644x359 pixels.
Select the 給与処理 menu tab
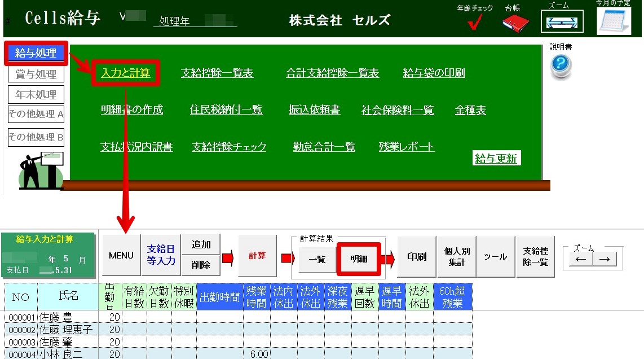pyautogui.click(x=36, y=53)
